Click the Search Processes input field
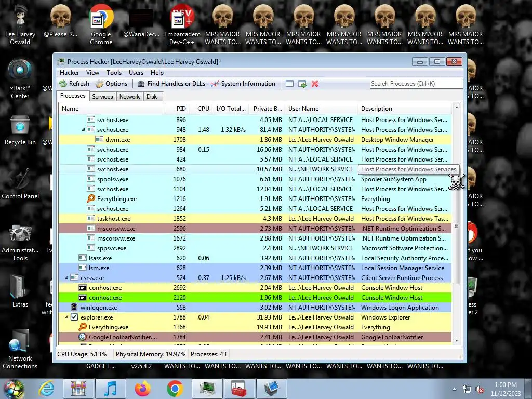532x399 pixels. click(x=416, y=84)
